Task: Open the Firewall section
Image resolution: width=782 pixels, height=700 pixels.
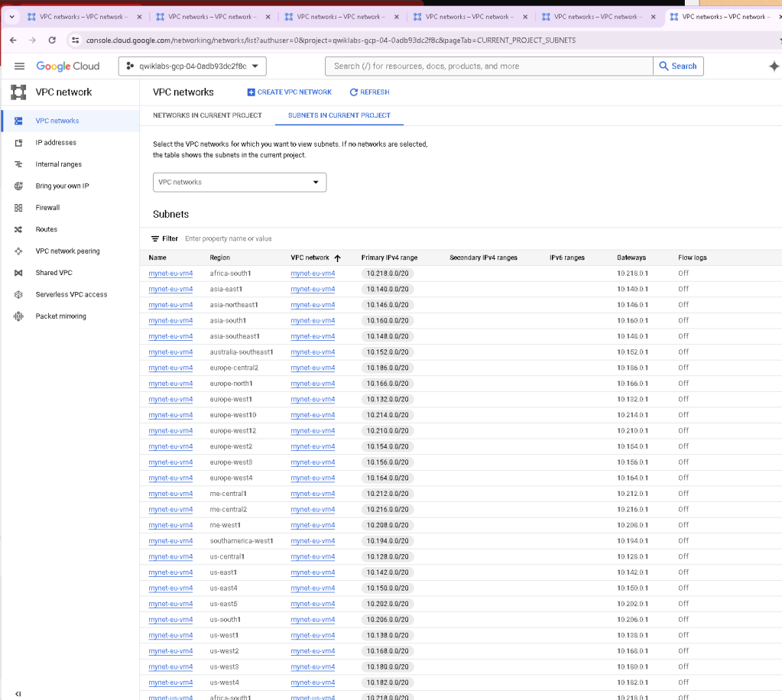Action: pos(47,207)
